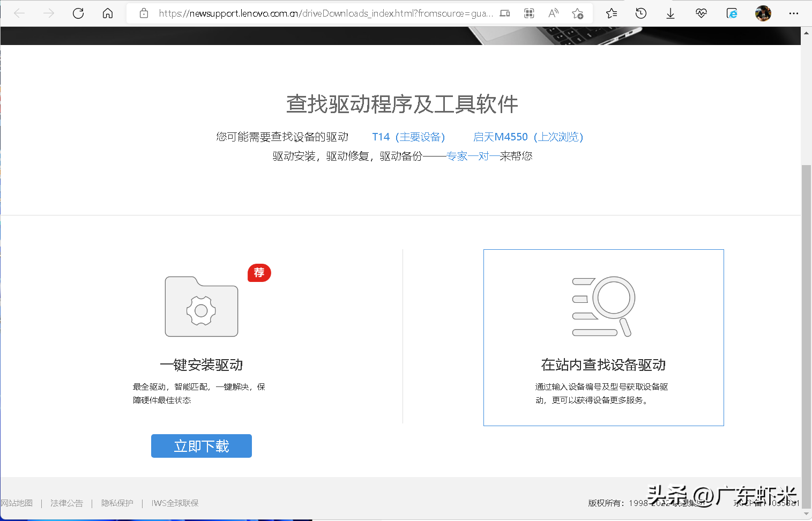Screen dimensions: 812x521
Task: Open browser performance heart icon
Action: pos(701,13)
